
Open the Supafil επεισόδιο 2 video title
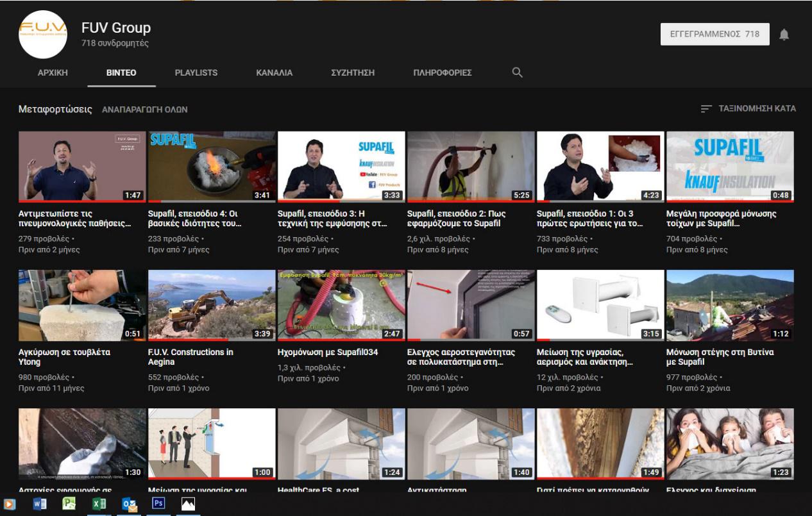455,219
